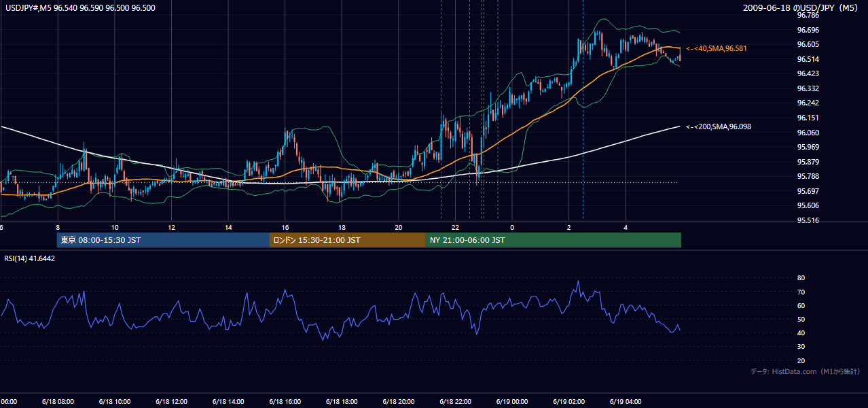Click the 6/19 00:00 time axis label
This screenshot has height=408, width=868.
512,401
